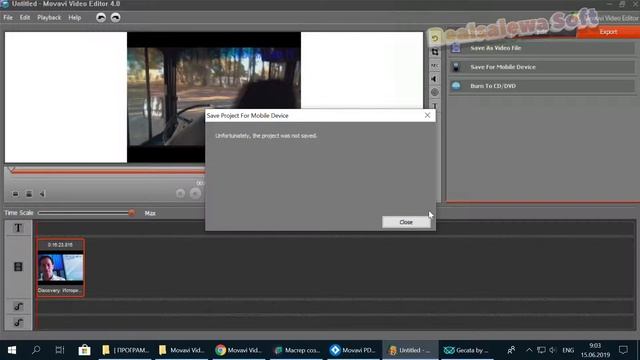This screenshot has height=360, width=640.
Task: Click the Redo arrow icon in menu bar
Action: (116, 18)
